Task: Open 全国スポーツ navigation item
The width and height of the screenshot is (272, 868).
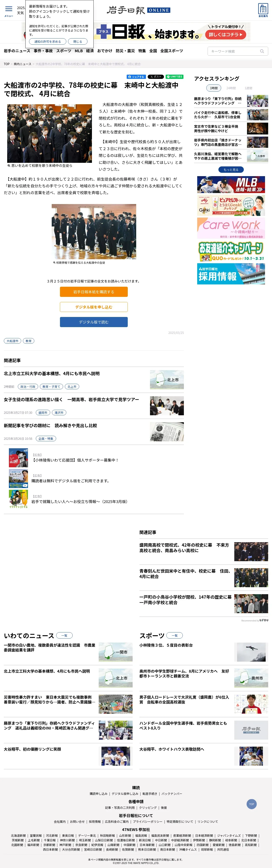Action: pos(172,51)
